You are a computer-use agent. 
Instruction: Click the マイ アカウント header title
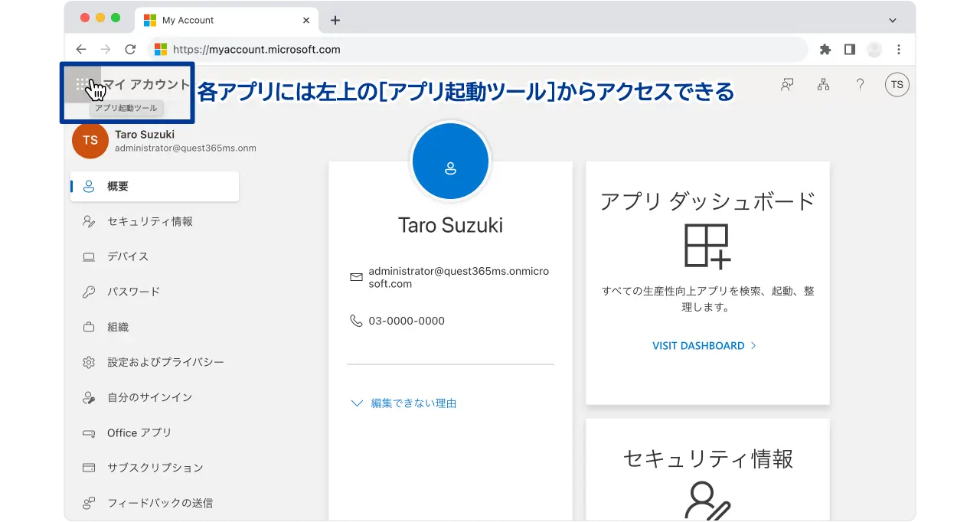click(x=145, y=85)
